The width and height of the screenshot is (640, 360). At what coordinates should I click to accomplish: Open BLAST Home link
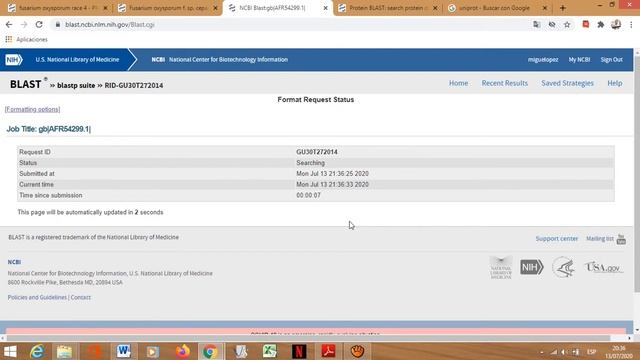point(458,83)
